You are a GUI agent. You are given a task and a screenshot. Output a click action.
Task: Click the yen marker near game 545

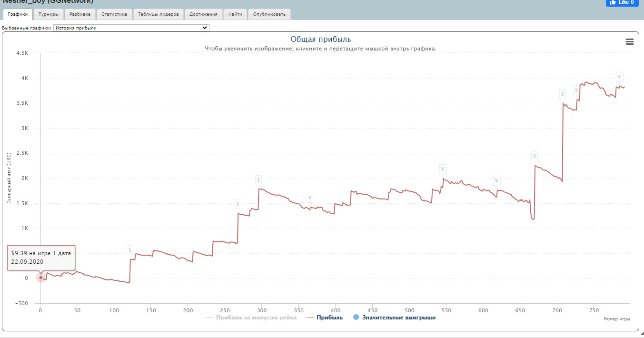(x=443, y=169)
